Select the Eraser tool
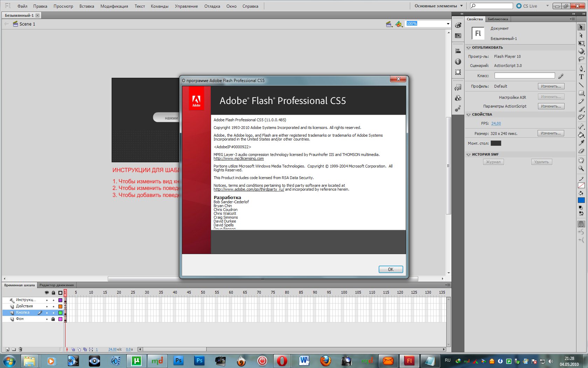This screenshot has width=588, height=368. coord(581,151)
